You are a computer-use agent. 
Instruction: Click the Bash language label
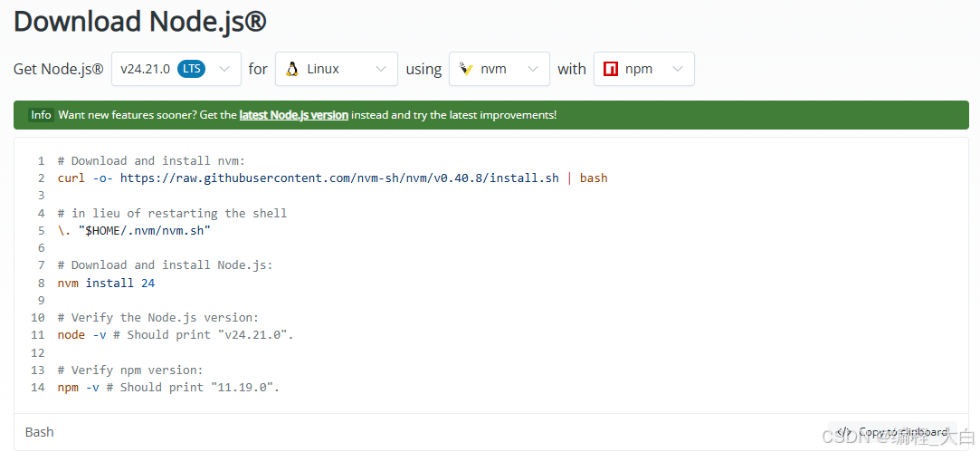pos(40,432)
